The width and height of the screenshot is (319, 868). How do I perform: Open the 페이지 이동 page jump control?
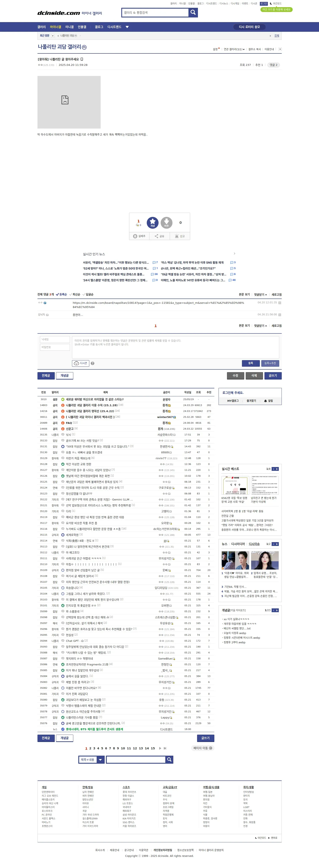tap(203, 748)
